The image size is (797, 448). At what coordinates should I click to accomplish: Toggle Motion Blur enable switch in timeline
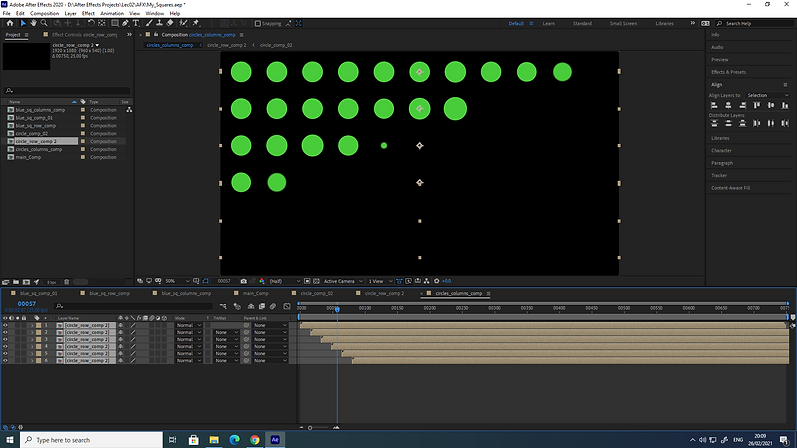click(x=273, y=306)
